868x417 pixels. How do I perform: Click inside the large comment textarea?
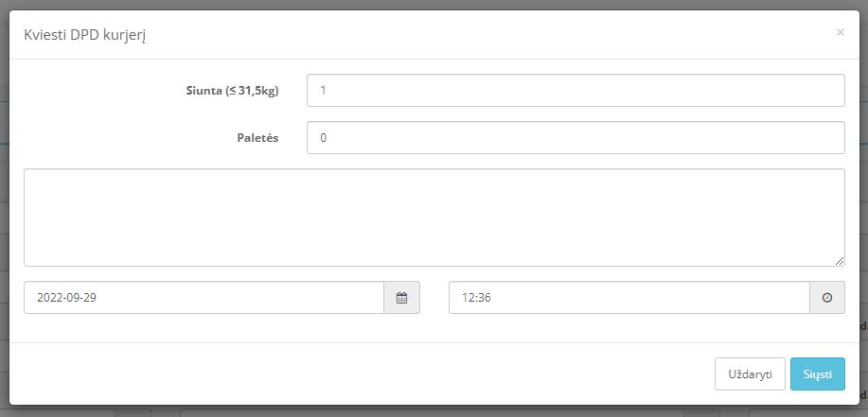pos(434,217)
